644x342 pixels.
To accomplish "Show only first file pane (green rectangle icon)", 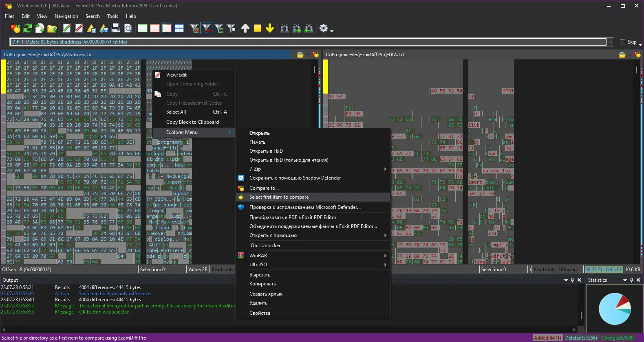I will click(143, 28).
